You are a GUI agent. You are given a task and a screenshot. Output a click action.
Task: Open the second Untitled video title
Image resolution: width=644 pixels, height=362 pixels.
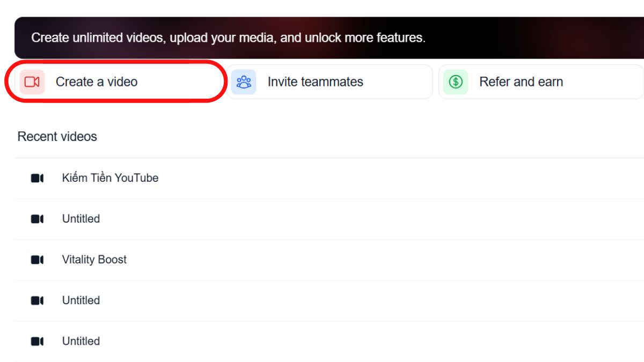[x=81, y=300]
